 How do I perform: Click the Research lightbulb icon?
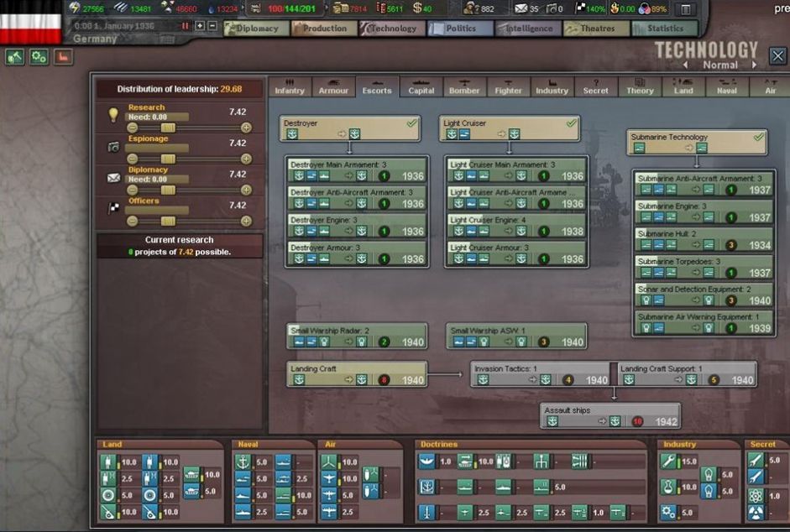[113, 116]
